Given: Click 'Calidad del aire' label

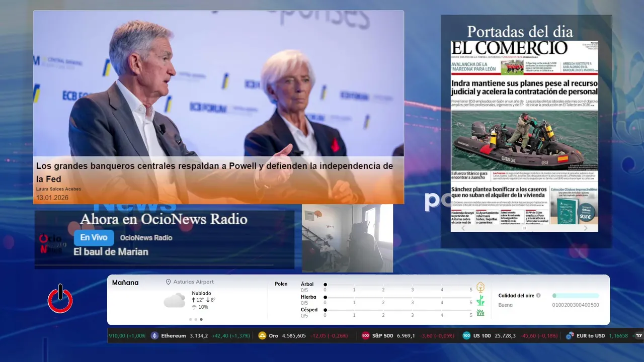Looking at the screenshot, I should click(516, 296).
